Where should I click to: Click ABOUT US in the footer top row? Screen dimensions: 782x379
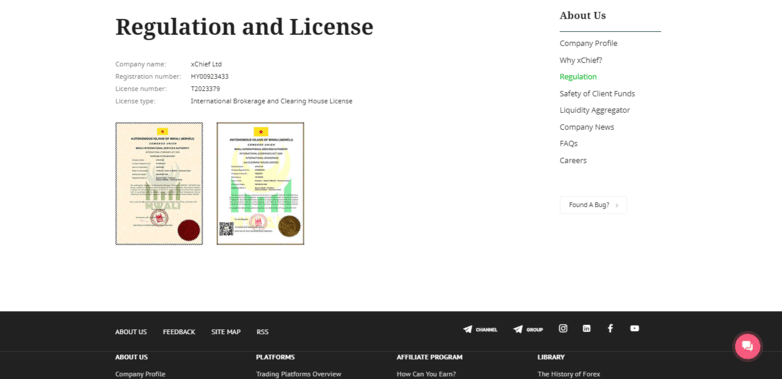(x=131, y=332)
